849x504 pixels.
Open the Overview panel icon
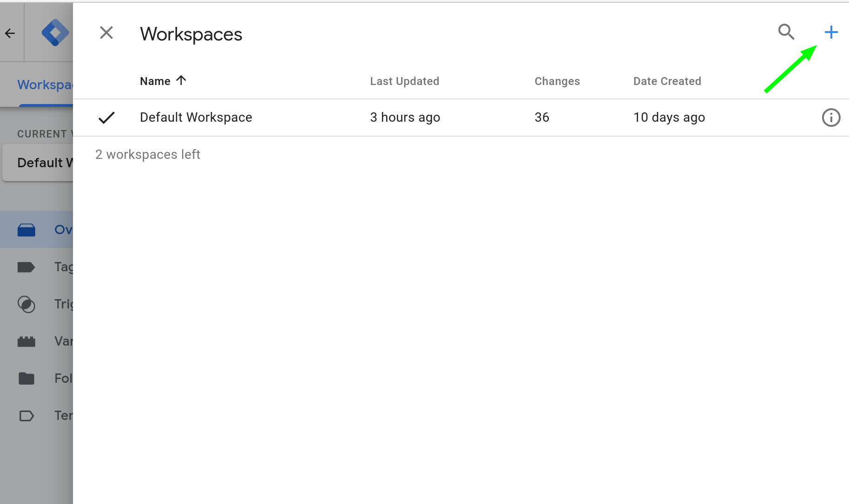click(26, 229)
